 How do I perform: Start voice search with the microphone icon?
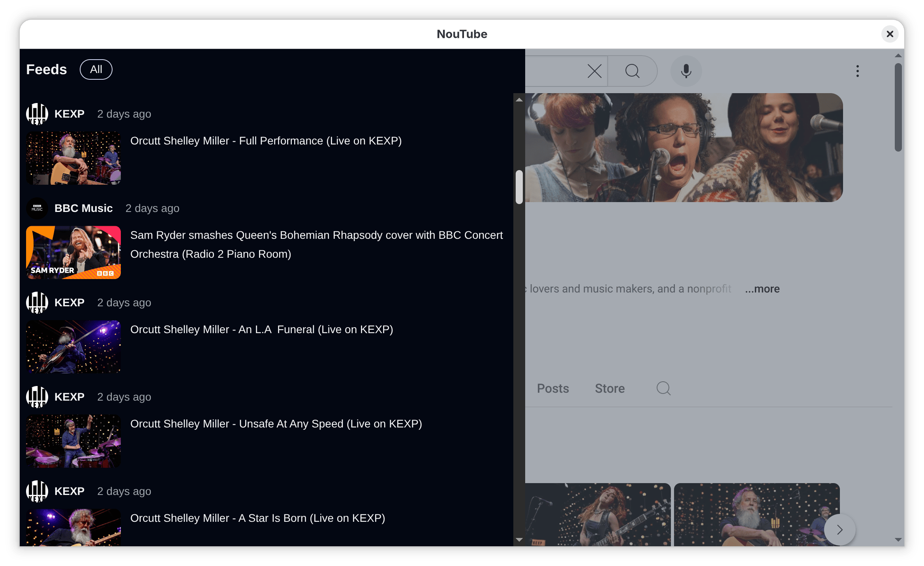click(686, 71)
